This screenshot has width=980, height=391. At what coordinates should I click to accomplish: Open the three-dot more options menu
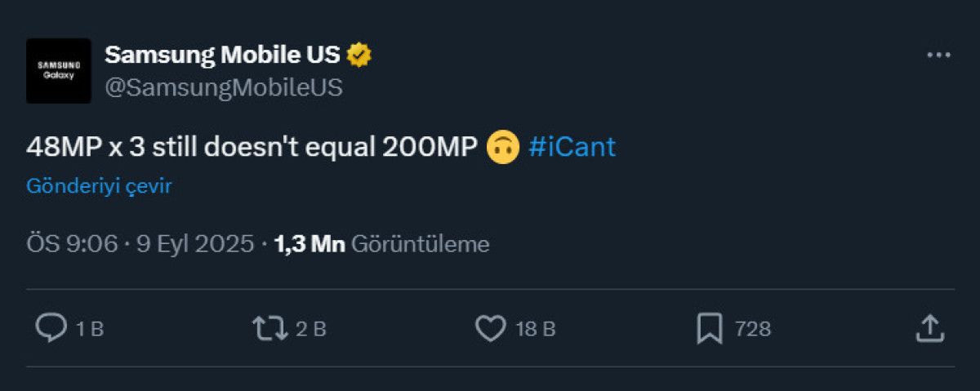(x=938, y=55)
